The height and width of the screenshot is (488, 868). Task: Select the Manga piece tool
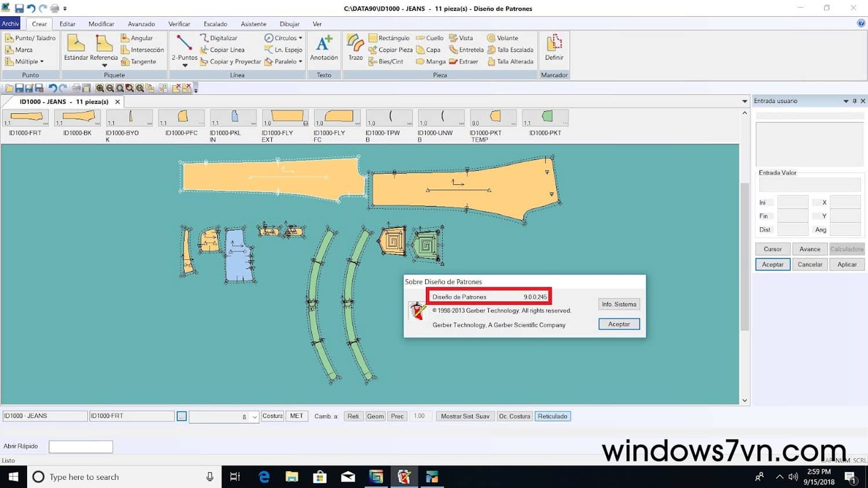click(431, 61)
